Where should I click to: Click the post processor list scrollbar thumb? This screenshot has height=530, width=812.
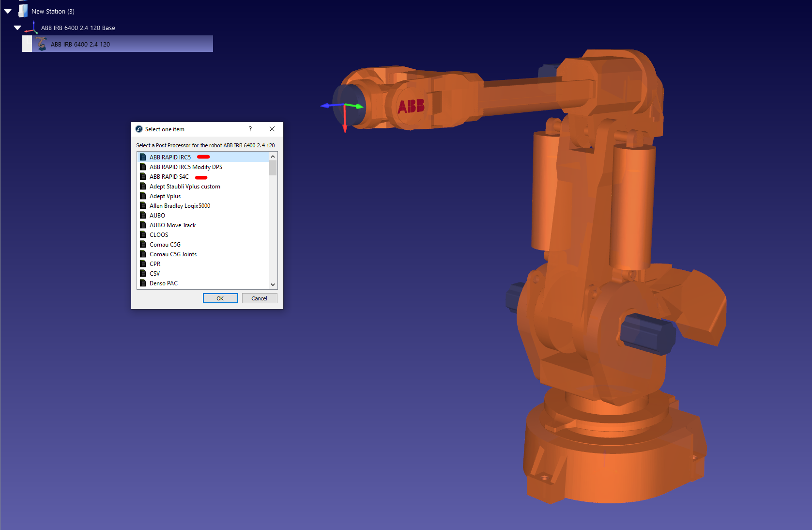tap(273, 169)
